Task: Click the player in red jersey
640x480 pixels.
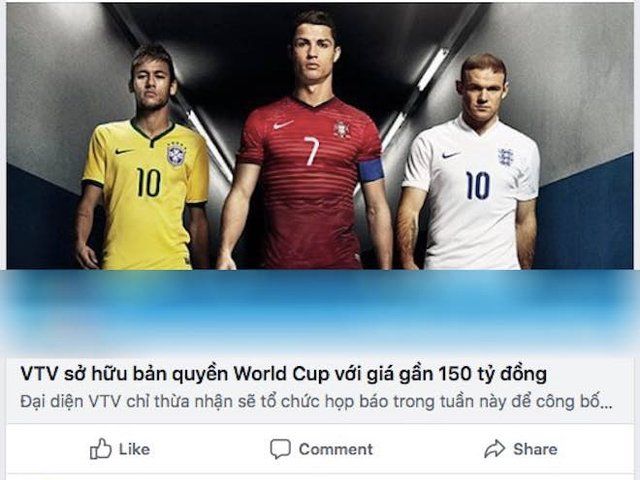Action: click(310, 141)
